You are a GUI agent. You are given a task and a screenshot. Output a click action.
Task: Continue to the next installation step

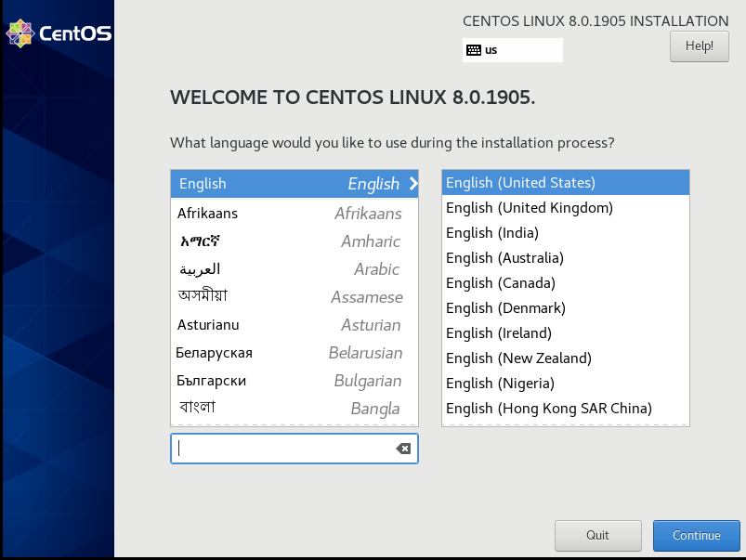pyautogui.click(x=696, y=535)
